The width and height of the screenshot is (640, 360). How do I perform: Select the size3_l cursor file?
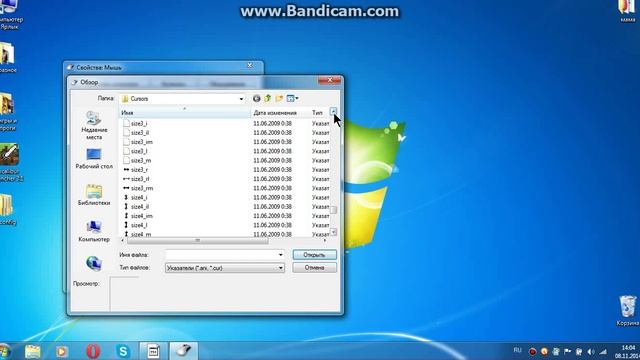tap(139, 151)
